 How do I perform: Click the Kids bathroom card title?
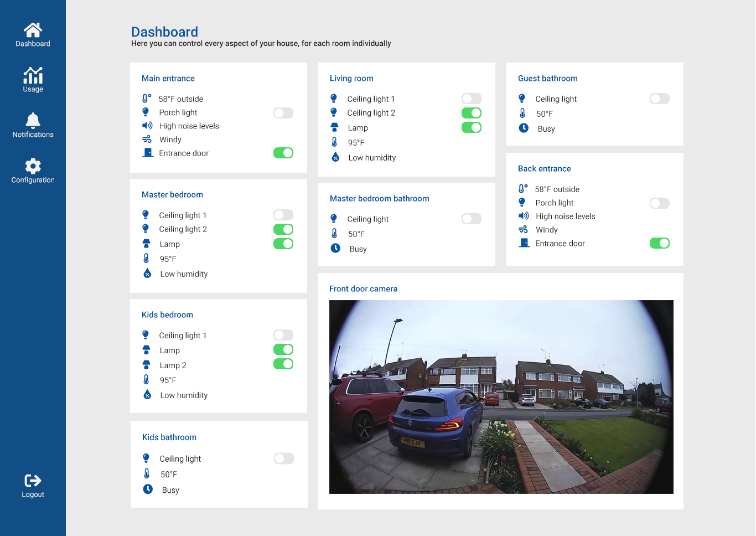[x=169, y=437]
